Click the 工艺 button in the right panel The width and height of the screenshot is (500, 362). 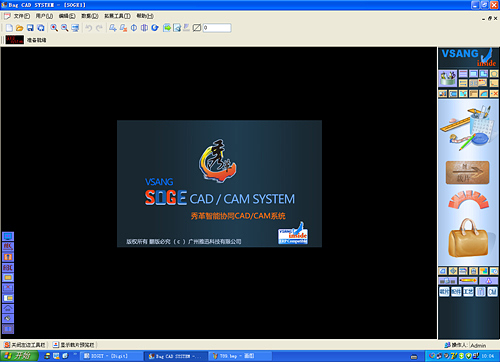point(468,292)
